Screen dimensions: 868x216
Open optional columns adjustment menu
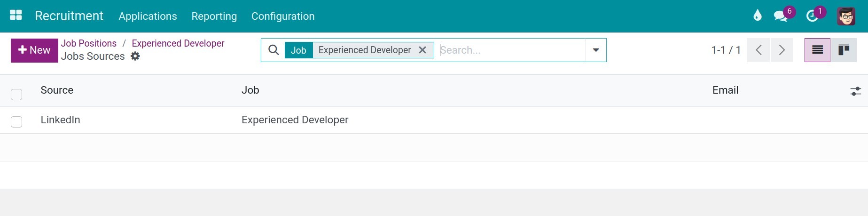855,91
